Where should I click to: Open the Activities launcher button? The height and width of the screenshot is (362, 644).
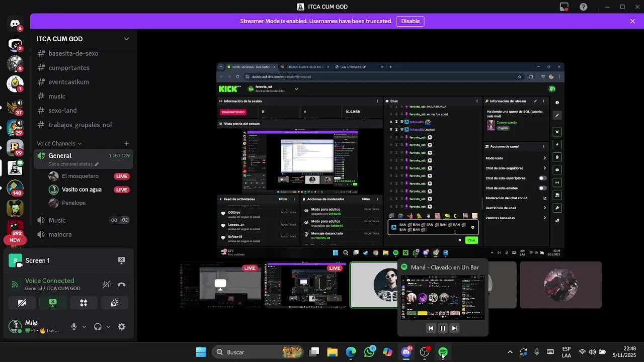coord(84,303)
